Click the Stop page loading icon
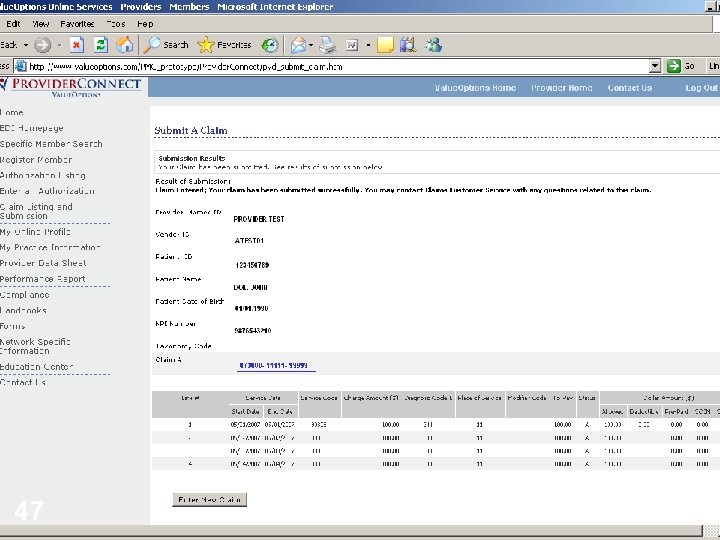This screenshot has width=720, height=540. coord(76,45)
